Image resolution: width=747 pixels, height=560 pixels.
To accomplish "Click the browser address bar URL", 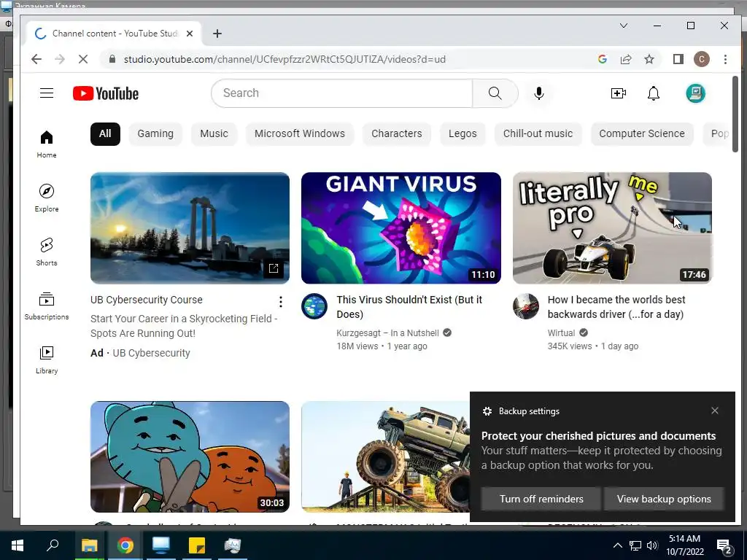I will pos(285,59).
